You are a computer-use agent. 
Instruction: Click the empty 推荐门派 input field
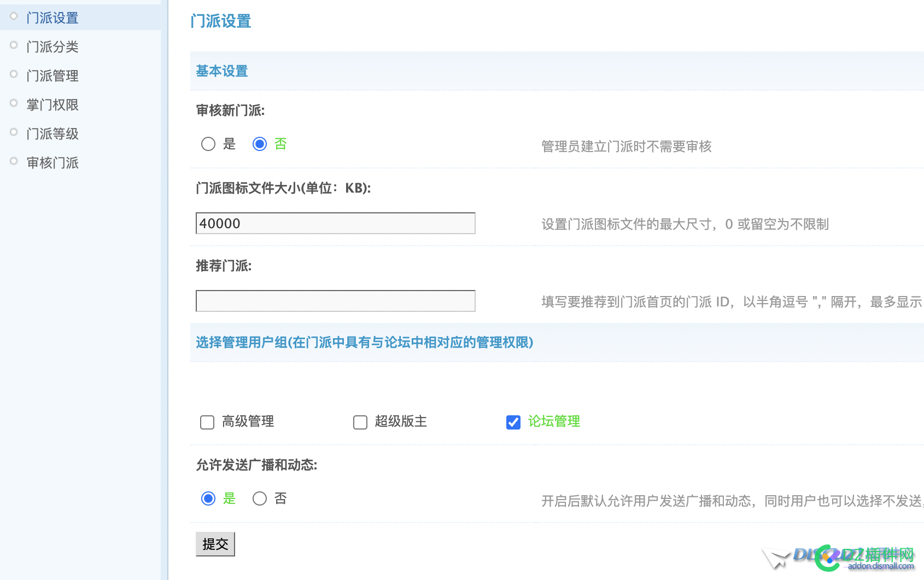(x=336, y=301)
